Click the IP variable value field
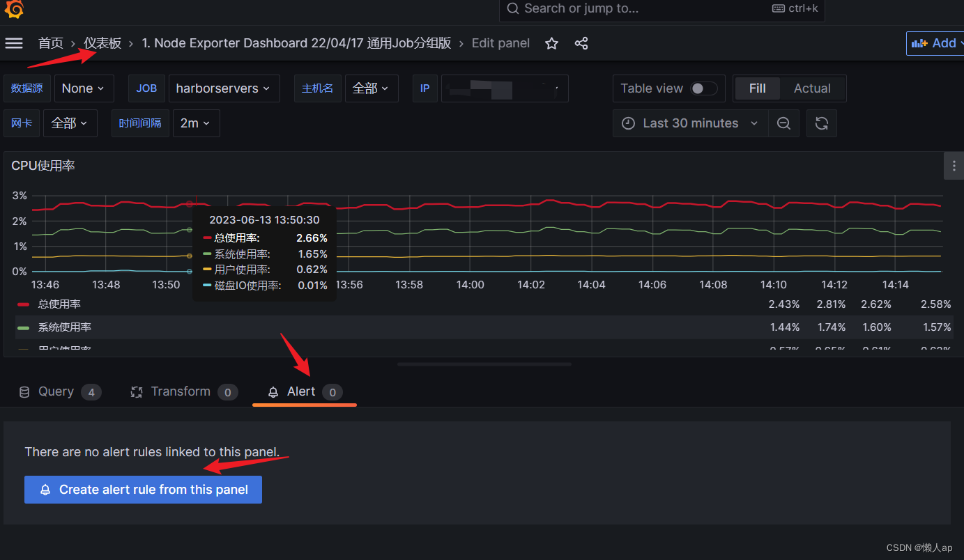Image resolution: width=964 pixels, height=560 pixels. click(x=505, y=88)
